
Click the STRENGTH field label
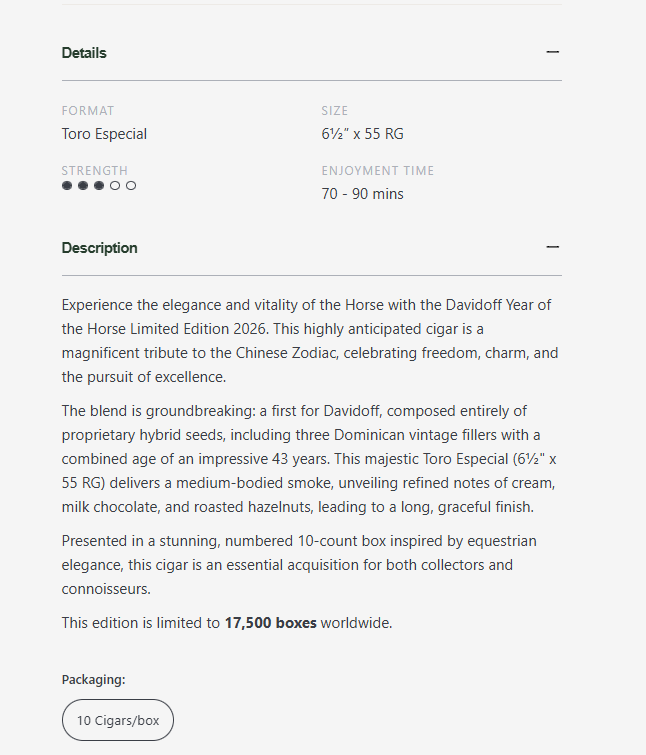(95, 171)
